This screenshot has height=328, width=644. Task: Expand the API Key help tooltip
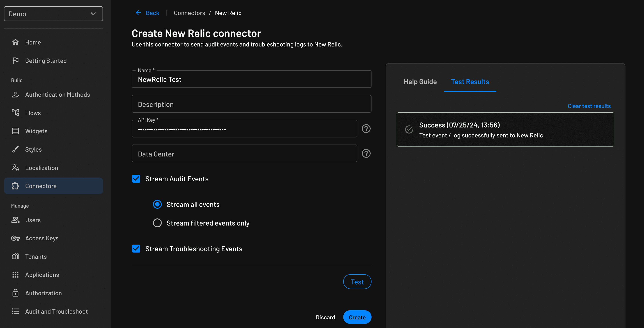(366, 128)
